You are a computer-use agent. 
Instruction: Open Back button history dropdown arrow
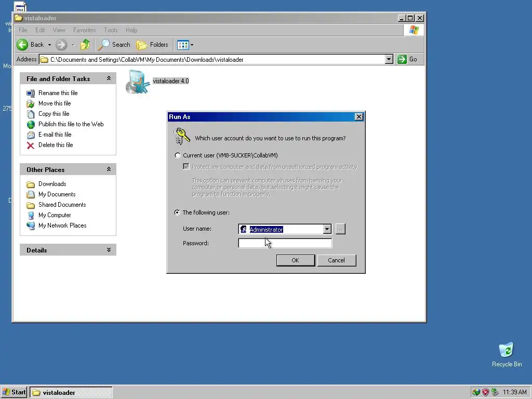point(49,45)
